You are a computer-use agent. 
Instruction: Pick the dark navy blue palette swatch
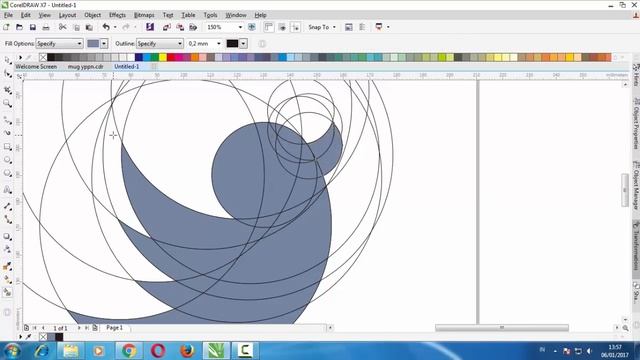click(x=138, y=58)
